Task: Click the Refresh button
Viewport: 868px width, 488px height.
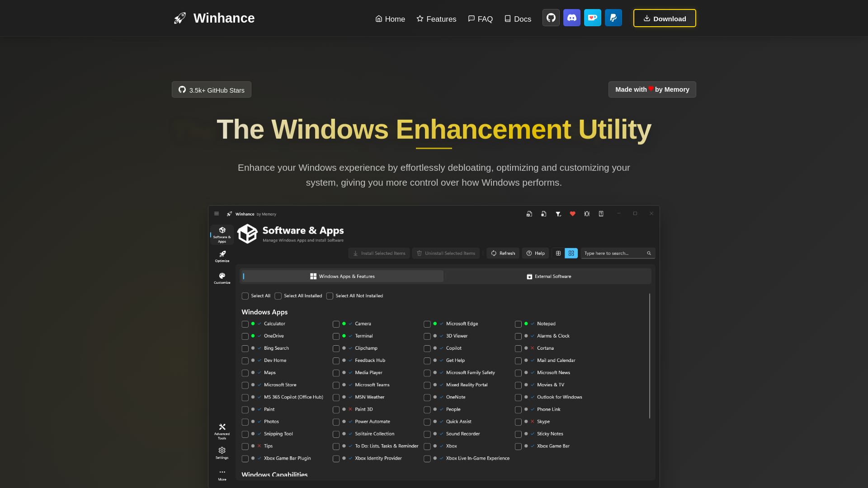Action: [503, 253]
